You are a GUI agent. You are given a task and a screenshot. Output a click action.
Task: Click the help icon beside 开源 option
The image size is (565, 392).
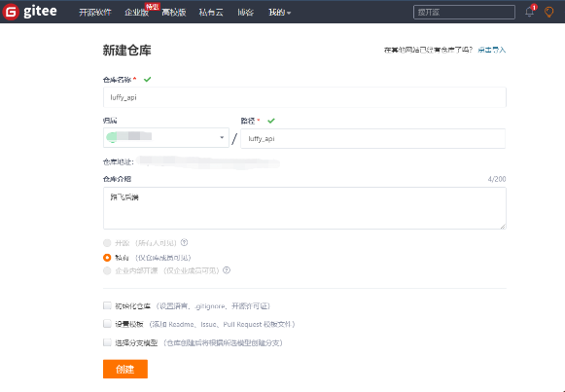[184, 242]
